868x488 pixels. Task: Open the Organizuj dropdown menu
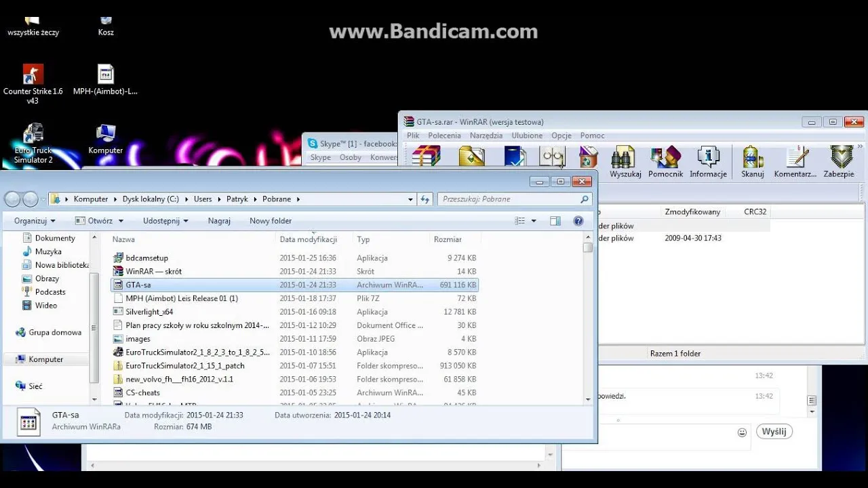[35, 221]
